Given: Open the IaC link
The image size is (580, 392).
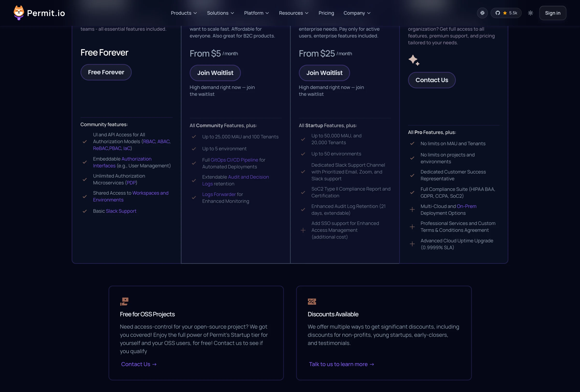Looking at the screenshot, I should (127, 148).
